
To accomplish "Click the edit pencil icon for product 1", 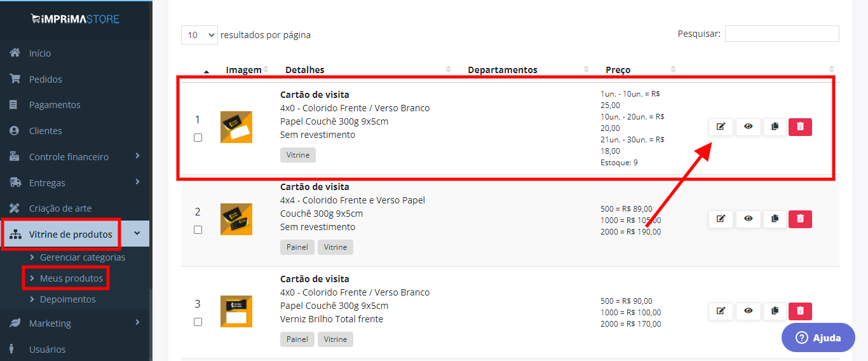I will click(721, 127).
